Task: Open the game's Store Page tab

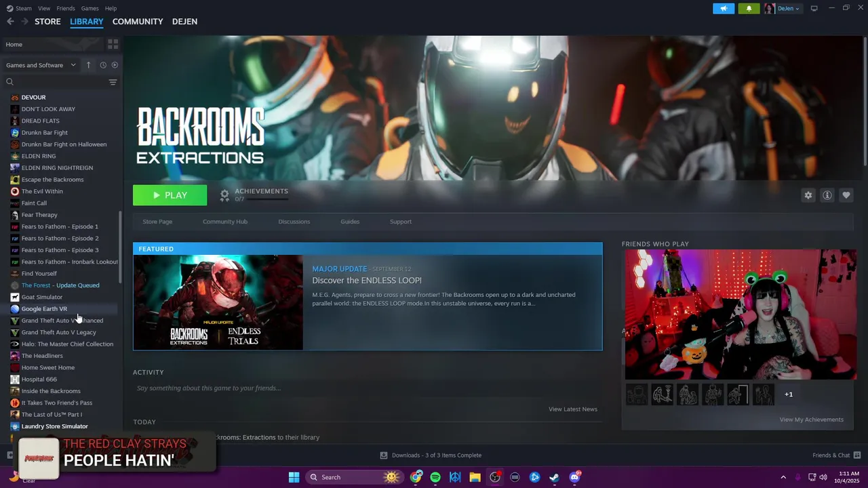Action: (x=157, y=222)
